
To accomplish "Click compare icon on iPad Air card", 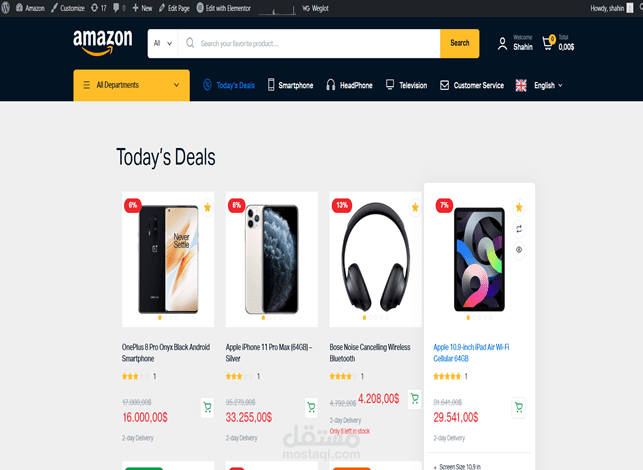I will click(x=519, y=229).
